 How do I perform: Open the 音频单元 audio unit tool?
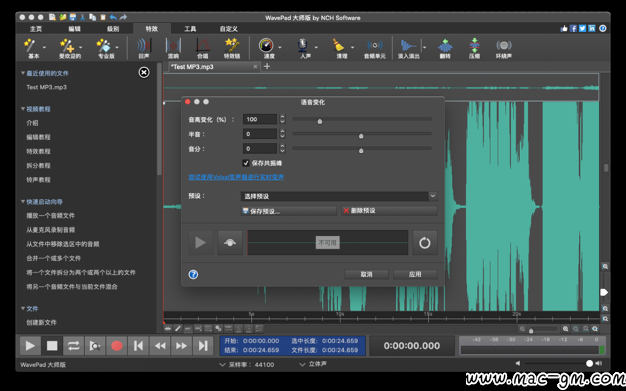point(374,48)
